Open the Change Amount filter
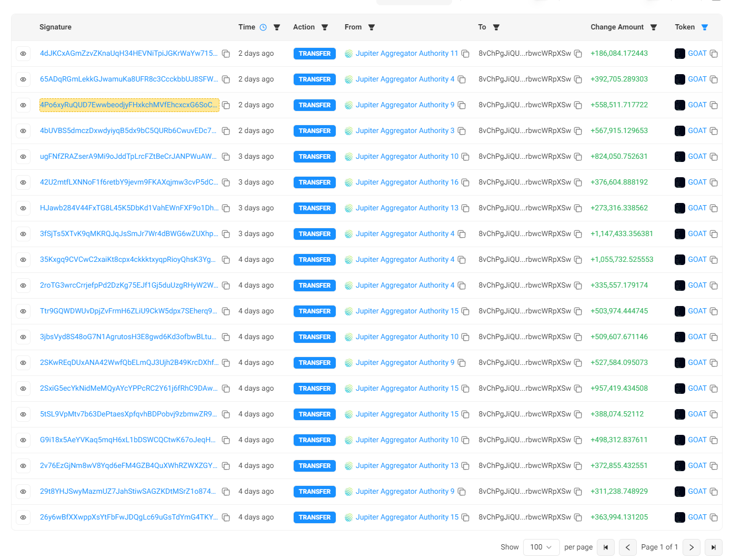Image resolution: width=731 pixels, height=560 pixels. coord(654,27)
